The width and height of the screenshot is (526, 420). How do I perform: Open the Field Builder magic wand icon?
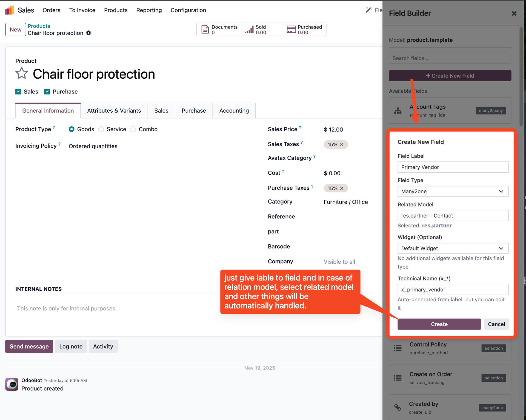pos(368,9)
